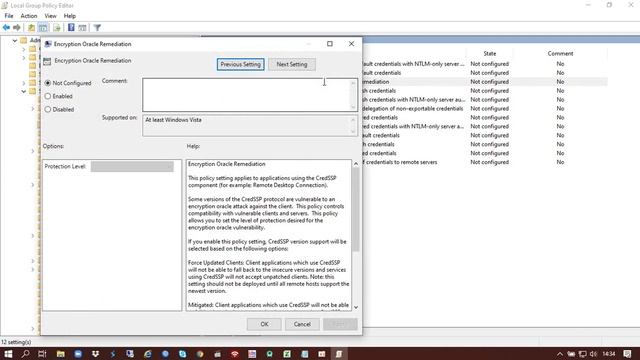Open the Action menu

pyautogui.click(x=29, y=16)
